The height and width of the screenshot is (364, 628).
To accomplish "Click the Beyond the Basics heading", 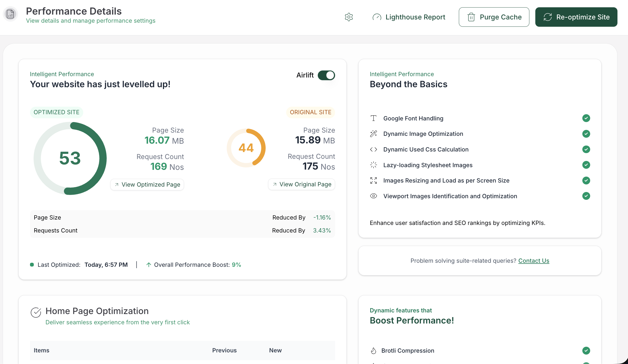I will tap(409, 84).
